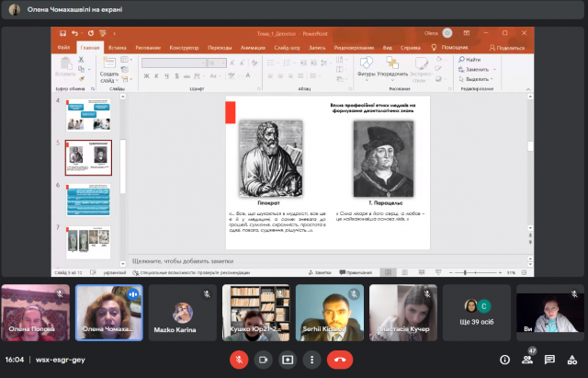
Task: Switch to the Анимация ribbon tab
Action: click(253, 46)
